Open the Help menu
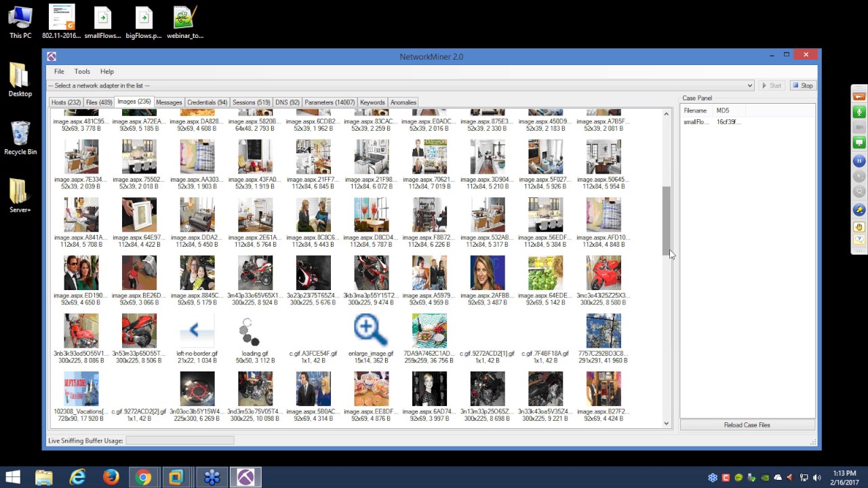Screen dimensions: 868x488 pos(107,71)
